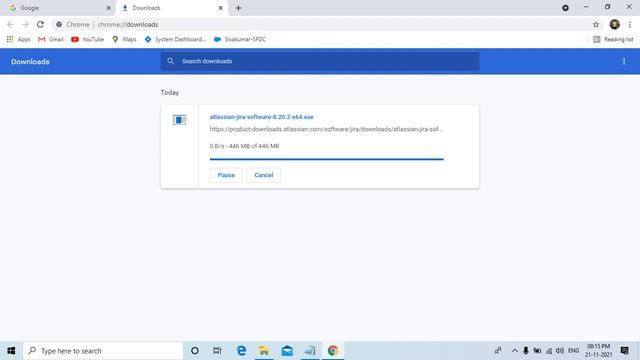This screenshot has width=640, height=360.
Task: Click the Today heading
Action: coord(170,93)
